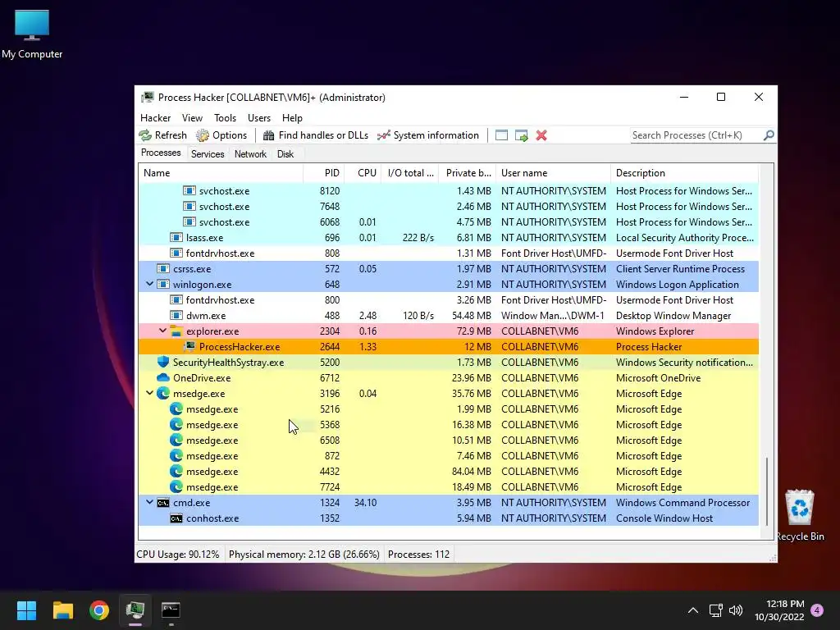Click the OneDrive.exe cloud icon
The width and height of the screenshot is (840, 630).
[x=163, y=377]
